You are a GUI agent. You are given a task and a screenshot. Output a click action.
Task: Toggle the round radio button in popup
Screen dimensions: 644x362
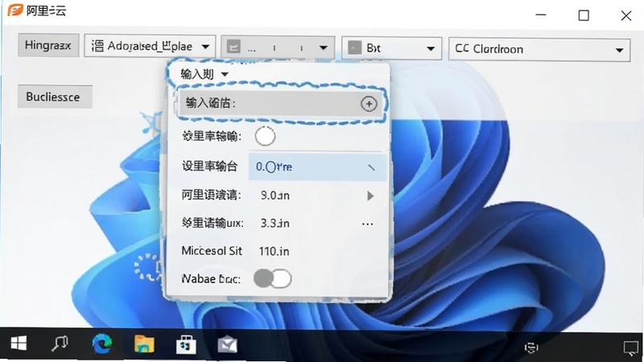coord(265,136)
